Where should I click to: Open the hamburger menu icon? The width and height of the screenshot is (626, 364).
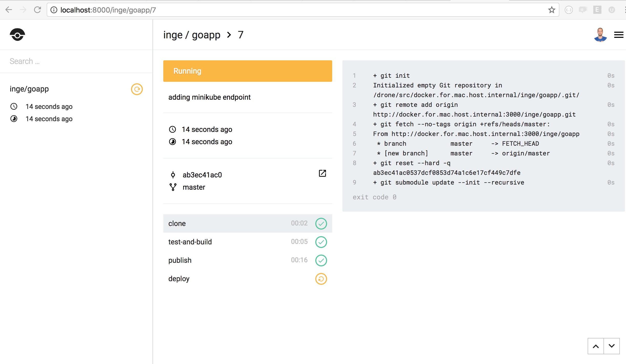click(619, 35)
